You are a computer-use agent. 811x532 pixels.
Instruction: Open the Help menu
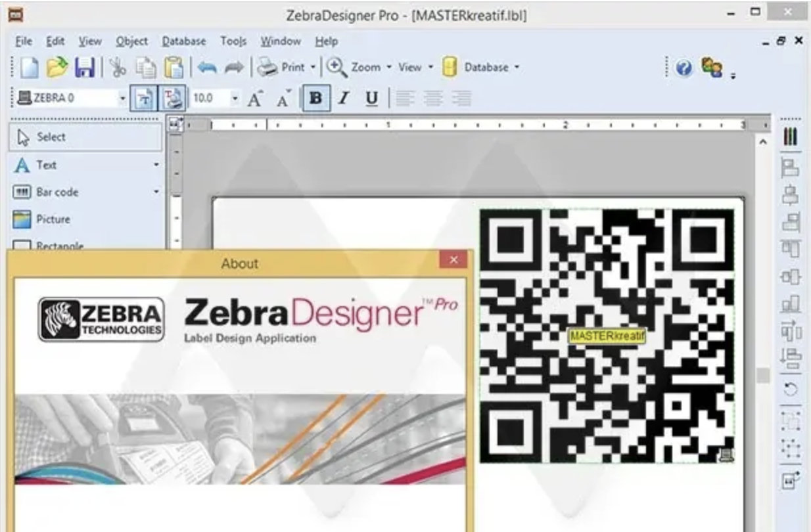click(x=326, y=41)
